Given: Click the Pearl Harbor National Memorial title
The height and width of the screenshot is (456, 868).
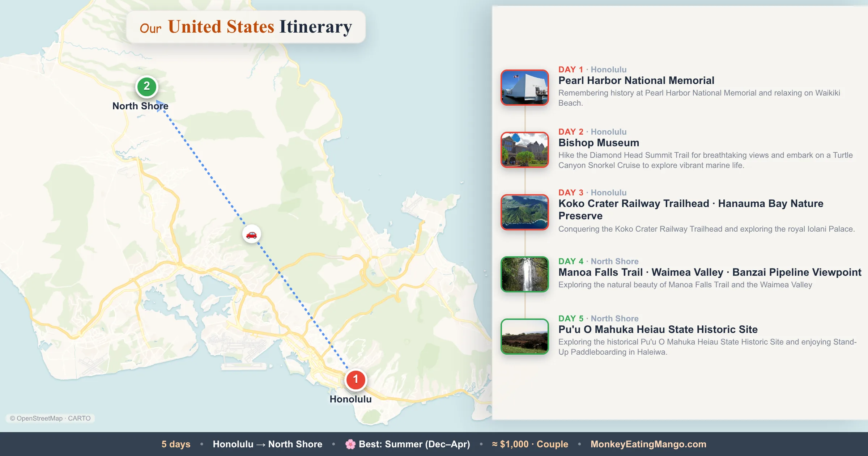Looking at the screenshot, I should coord(636,80).
